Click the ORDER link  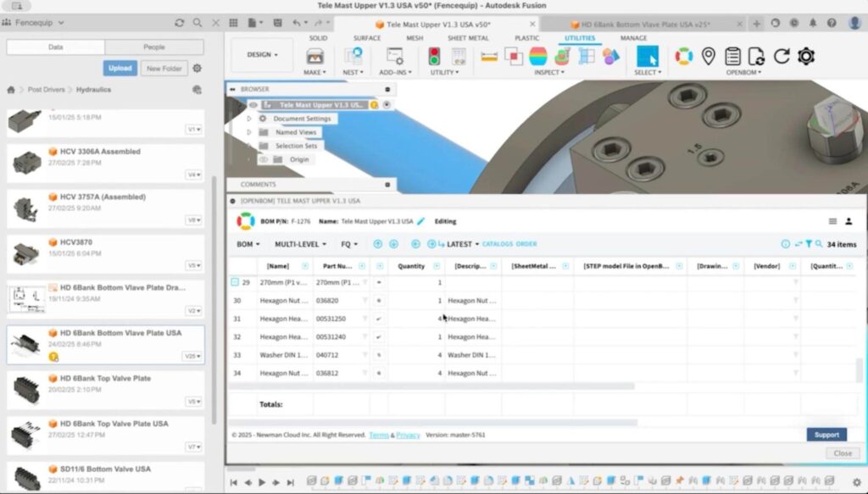[x=526, y=244]
